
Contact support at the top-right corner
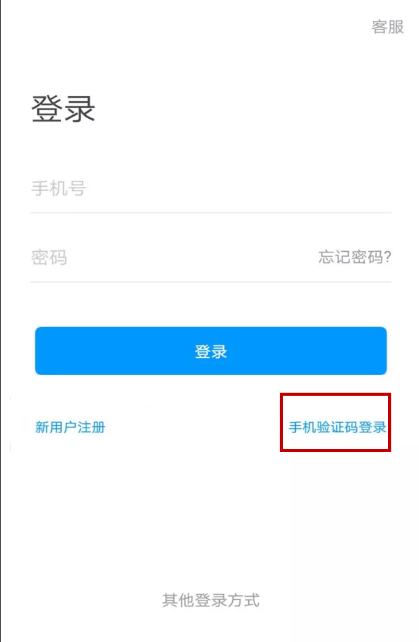pyautogui.click(x=387, y=27)
